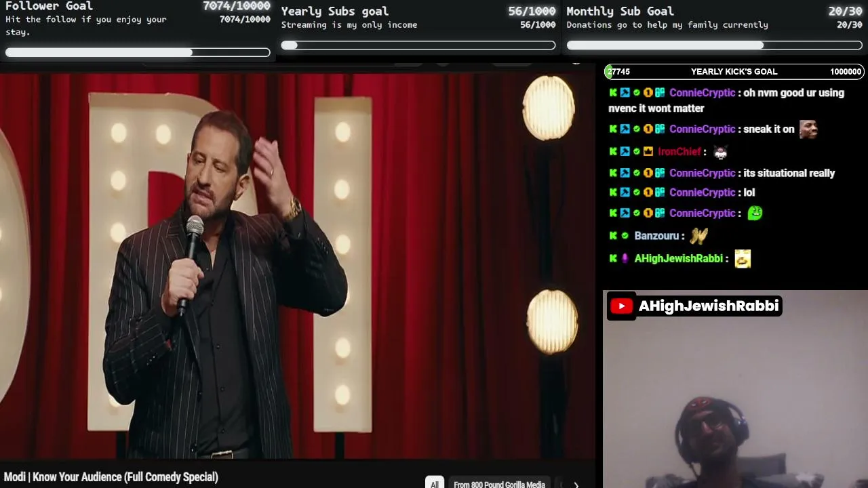Click the Kick badge beside AHighJewishRabbi in chat
Viewport: 868px width, 488px height.
[613, 258]
